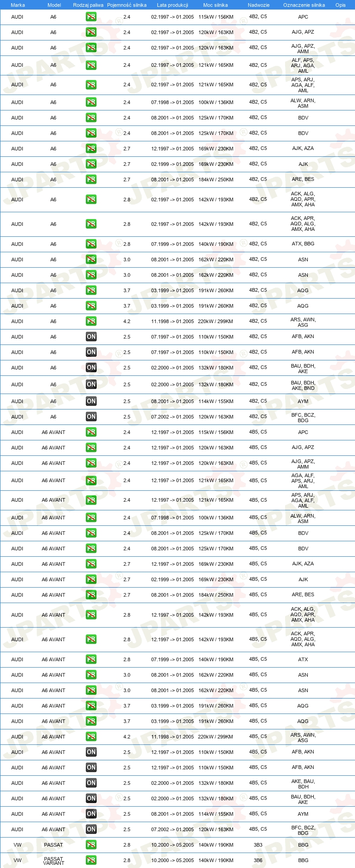This screenshot has width=355, height=868.
Task: Click the PB fuel icon in the VW PASSAT 3B3 row
Action: tap(91, 845)
